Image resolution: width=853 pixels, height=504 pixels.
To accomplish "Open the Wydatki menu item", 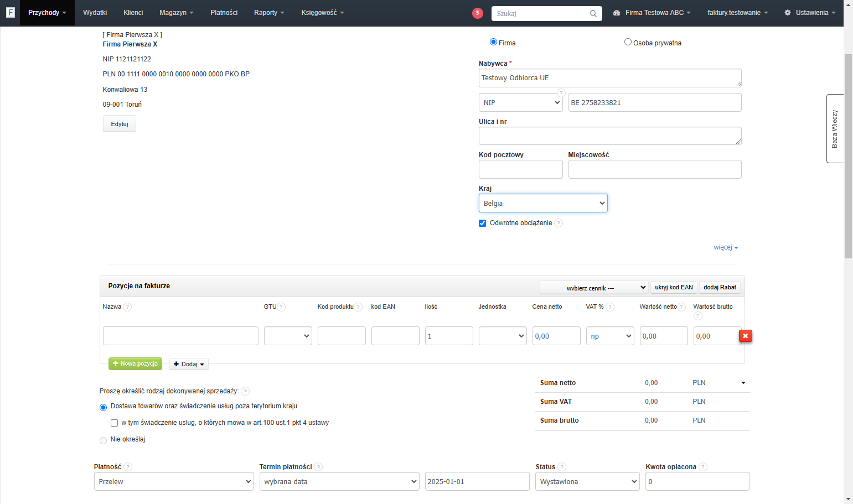I will (95, 13).
